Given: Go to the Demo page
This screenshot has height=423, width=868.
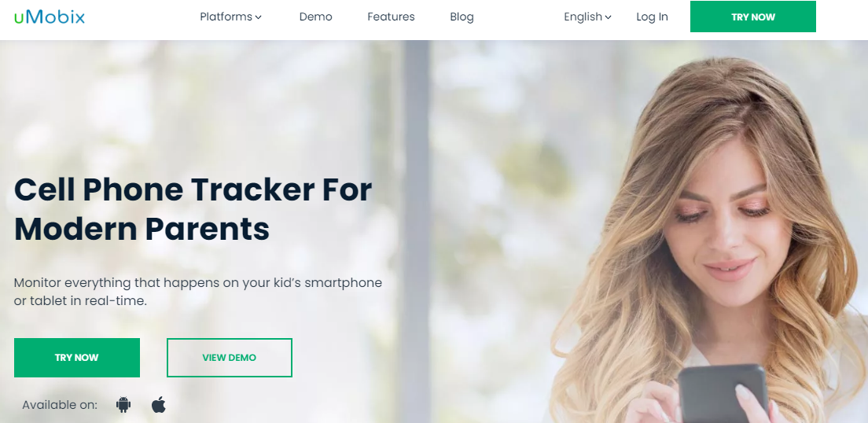Looking at the screenshot, I should coord(315,17).
